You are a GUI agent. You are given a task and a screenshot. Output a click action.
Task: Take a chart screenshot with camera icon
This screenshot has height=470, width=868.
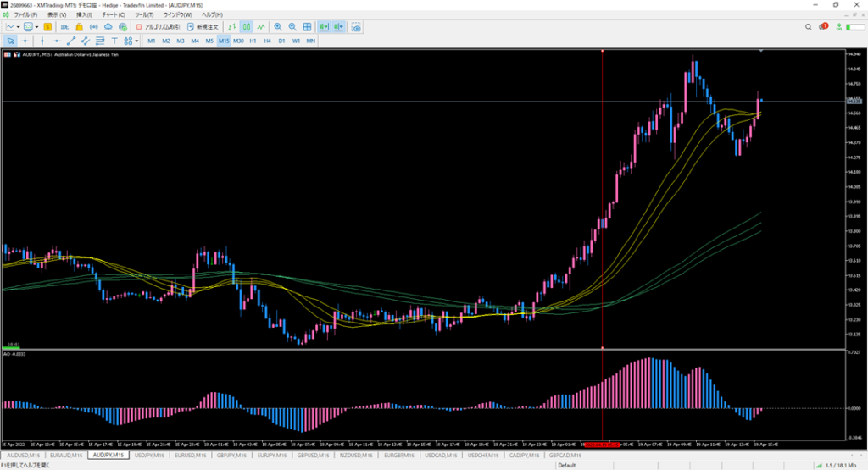[357, 27]
